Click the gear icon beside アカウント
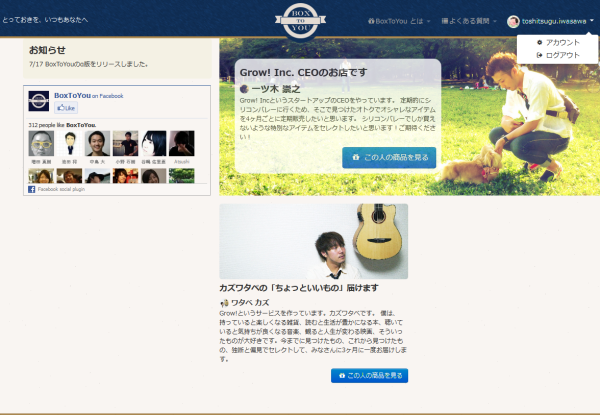 [x=540, y=42]
